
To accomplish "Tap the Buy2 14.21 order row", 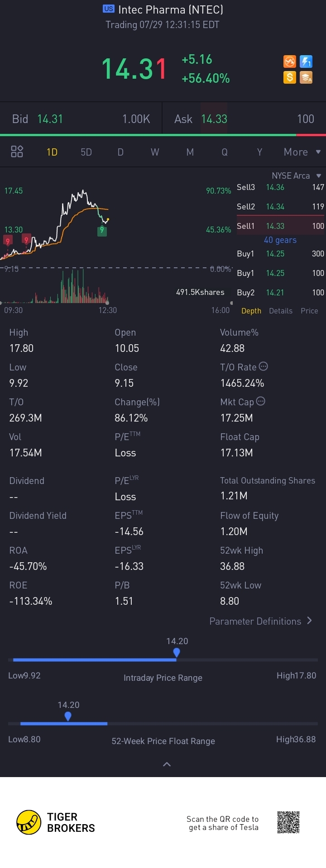I will click(x=280, y=292).
